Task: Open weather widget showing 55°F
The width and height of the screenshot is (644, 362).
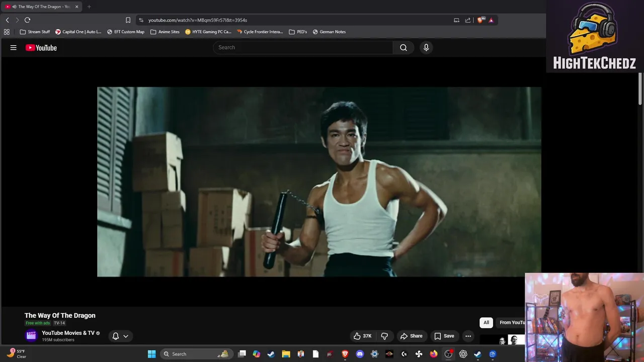Action: tap(17, 353)
